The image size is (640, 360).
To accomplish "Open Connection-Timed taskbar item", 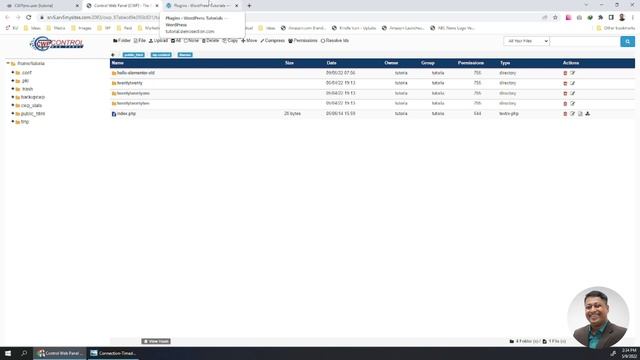I will coord(113,353).
